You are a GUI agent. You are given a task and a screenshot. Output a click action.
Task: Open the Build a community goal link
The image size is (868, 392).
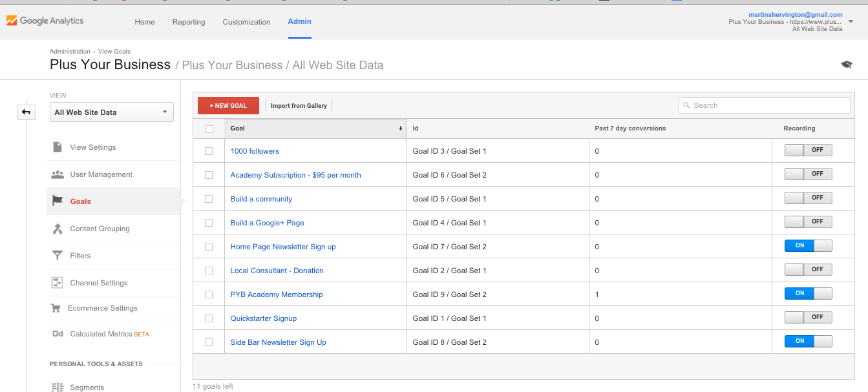[261, 199]
